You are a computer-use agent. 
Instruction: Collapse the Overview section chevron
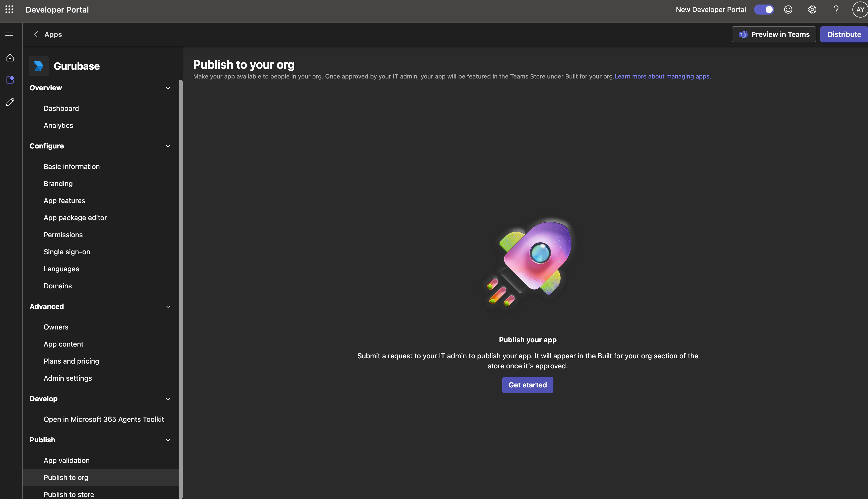[x=168, y=88]
